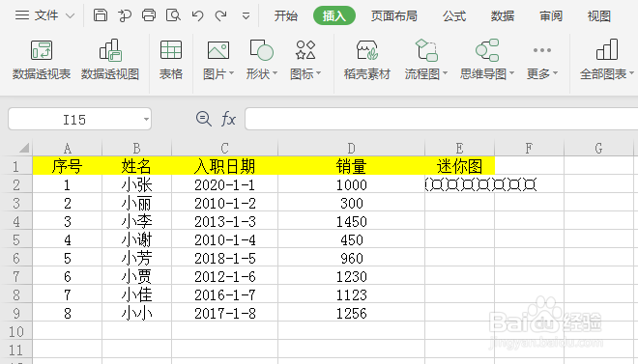Go to the 公式 tab

pyautogui.click(x=454, y=15)
